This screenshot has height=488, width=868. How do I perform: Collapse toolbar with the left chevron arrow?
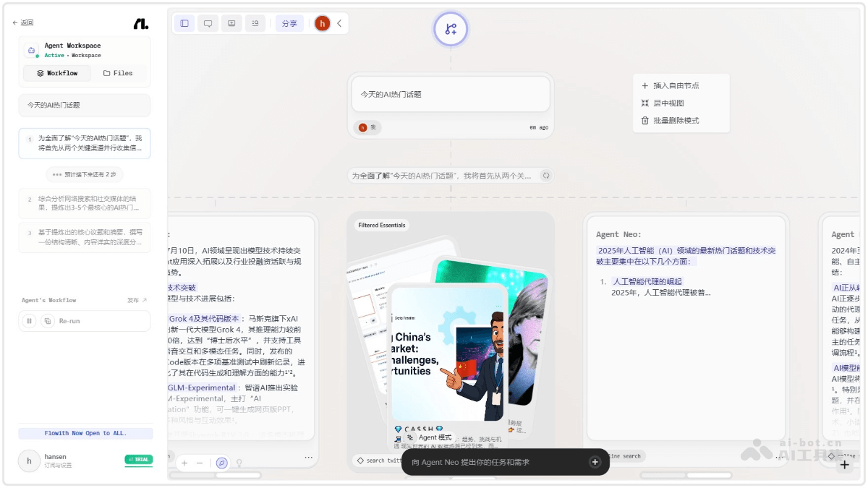(x=339, y=23)
